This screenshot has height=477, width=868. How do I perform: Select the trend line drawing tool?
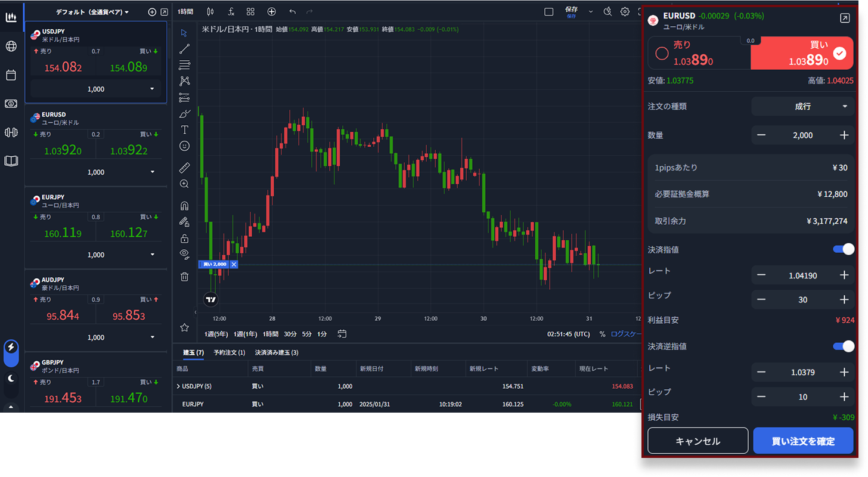click(x=185, y=49)
